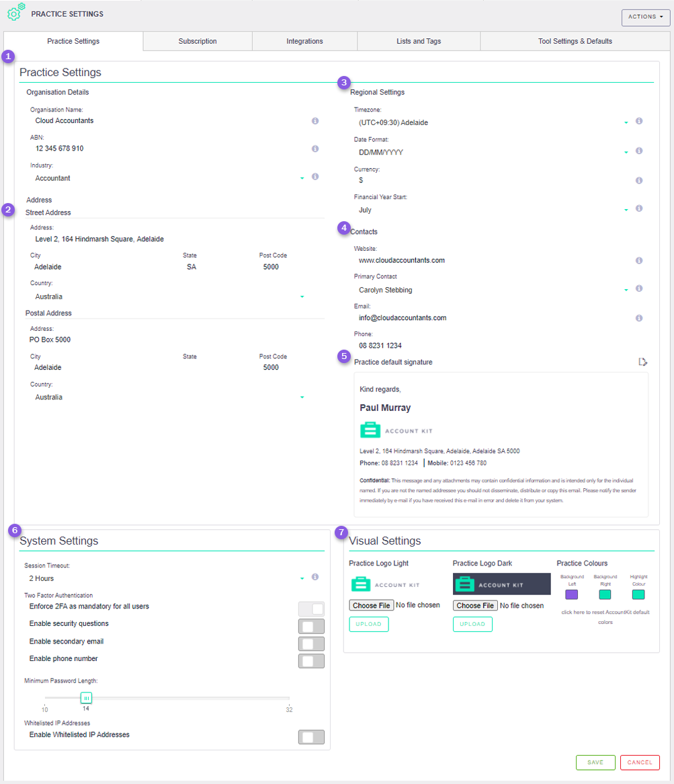Edit the practice default signature icon
This screenshot has height=784, width=674.
(x=643, y=362)
